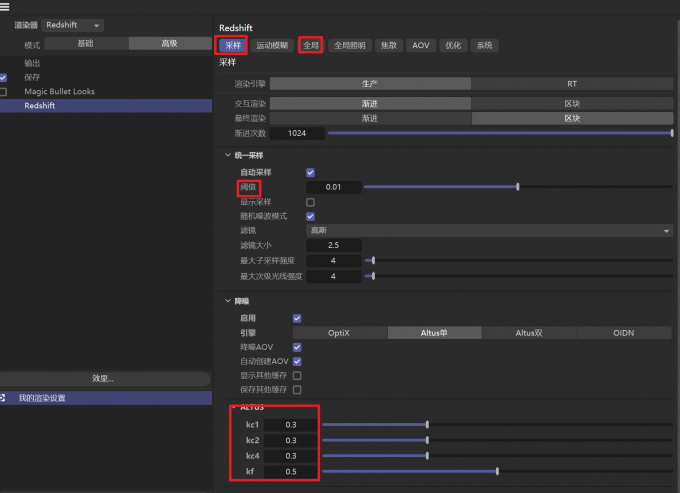Set 交互渲染 to 区块
Screen dimensions: 680x493
(572, 104)
